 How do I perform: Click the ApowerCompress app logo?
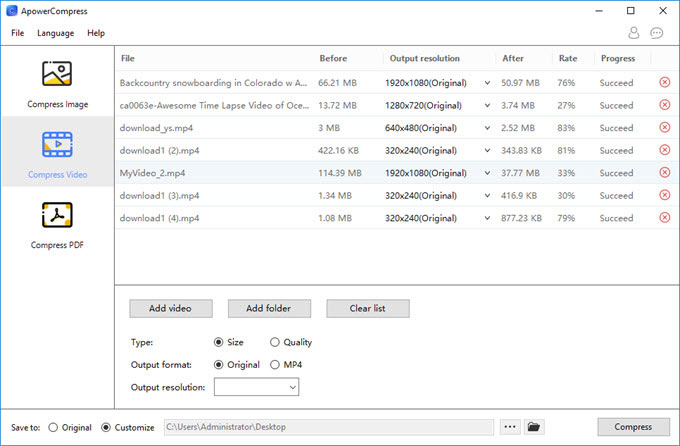pos(12,11)
